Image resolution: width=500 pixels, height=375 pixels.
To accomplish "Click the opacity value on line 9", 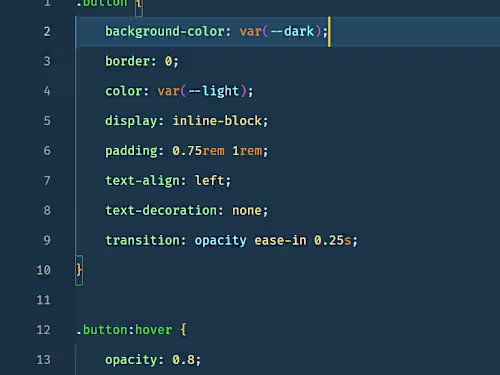I will 221,241.
